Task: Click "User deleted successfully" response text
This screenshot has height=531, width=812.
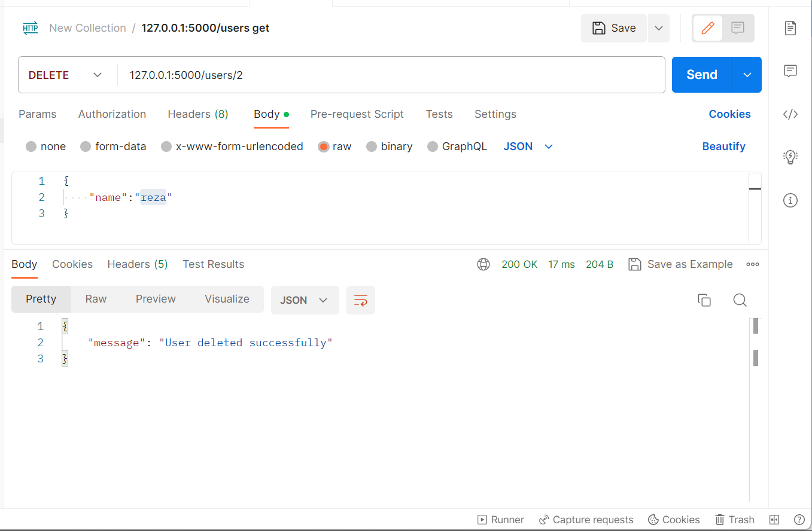Action: [x=245, y=343]
